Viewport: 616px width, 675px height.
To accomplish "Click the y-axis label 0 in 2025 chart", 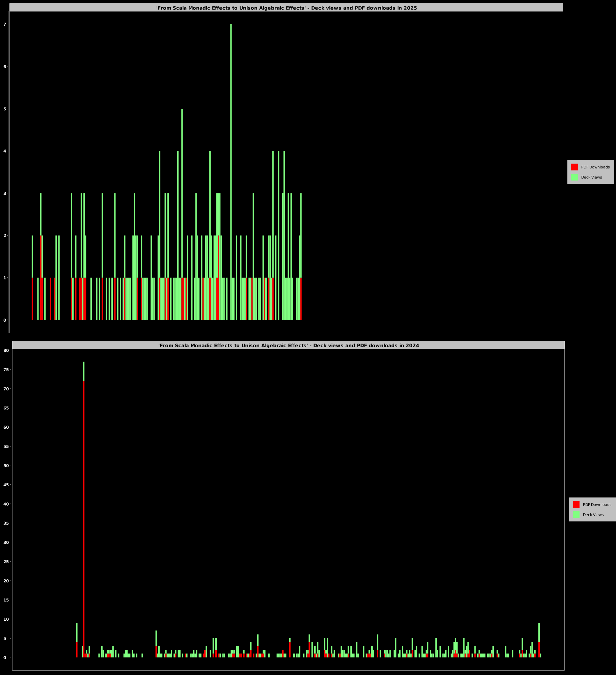I will [5, 320].
